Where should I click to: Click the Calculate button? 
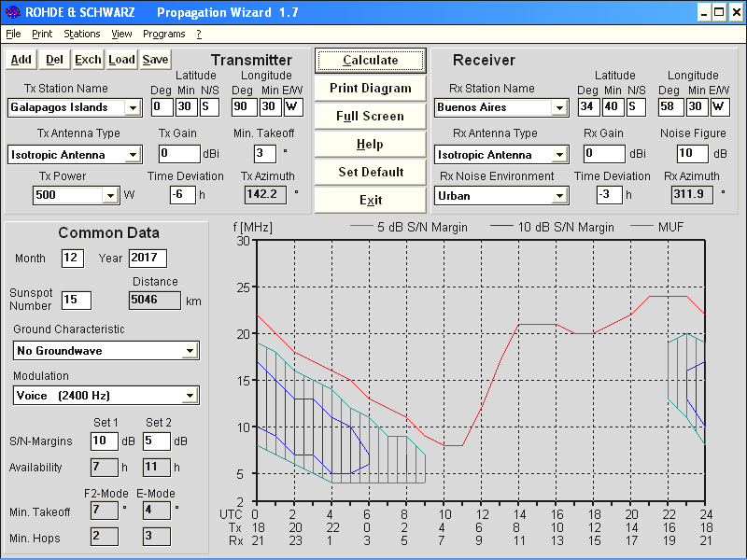(370, 61)
